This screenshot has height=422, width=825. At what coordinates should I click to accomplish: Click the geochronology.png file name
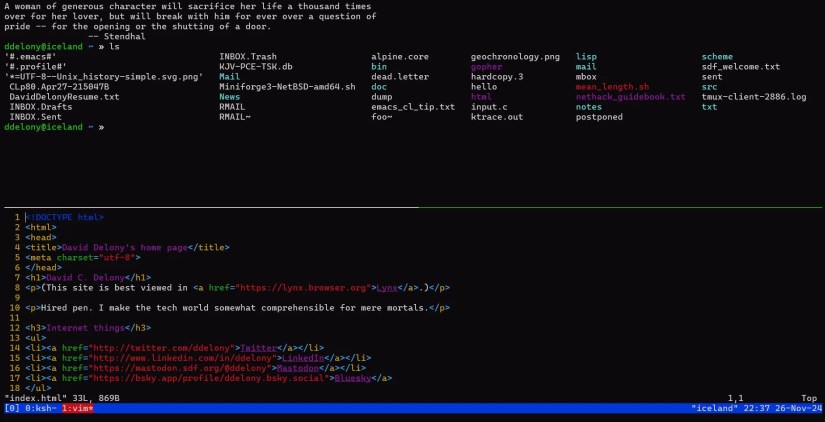click(x=515, y=57)
